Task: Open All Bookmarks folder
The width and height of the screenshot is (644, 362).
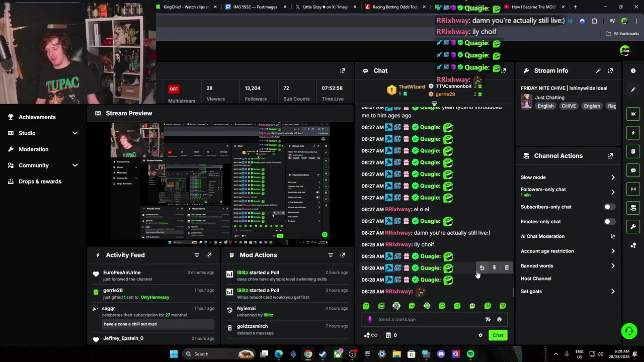Action: coord(622,34)
